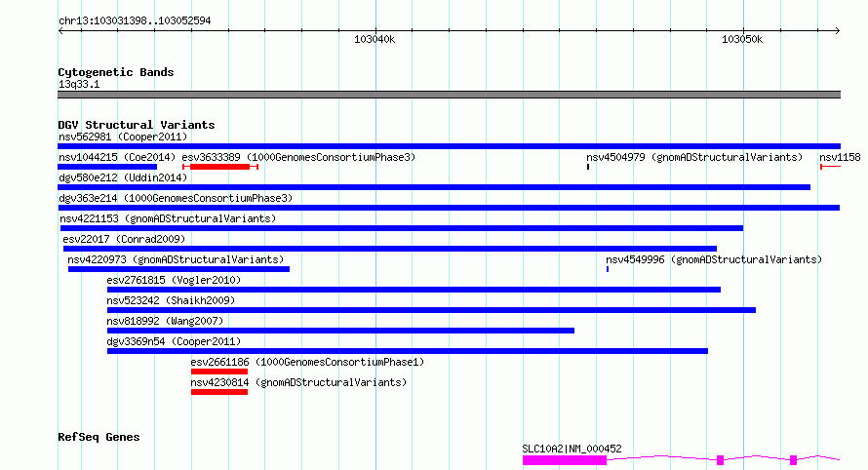Viewport: 868px width, 470px height.
Task: Select the dgv3369n54 (Cooper2011) bar
Action: [x=408, y=351]
